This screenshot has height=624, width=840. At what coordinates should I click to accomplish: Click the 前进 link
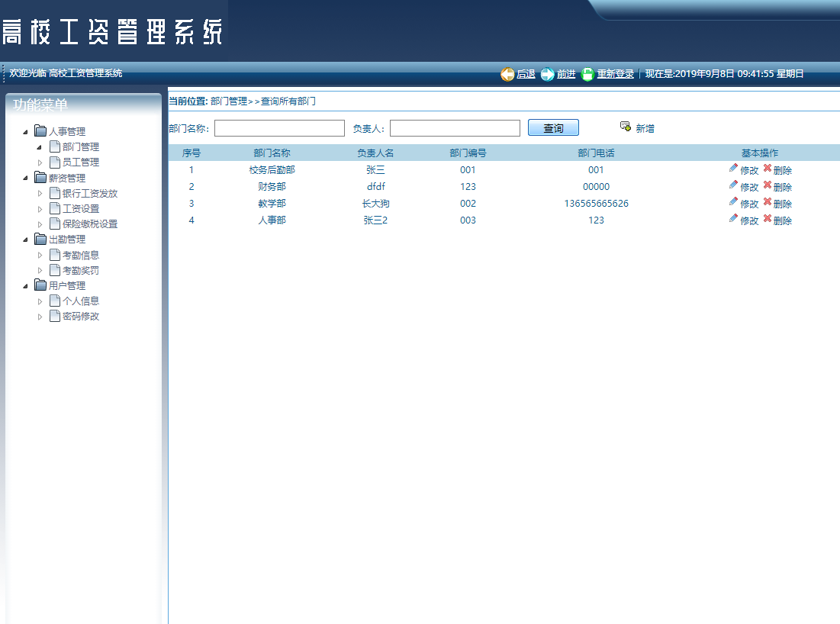pos(565,74)
